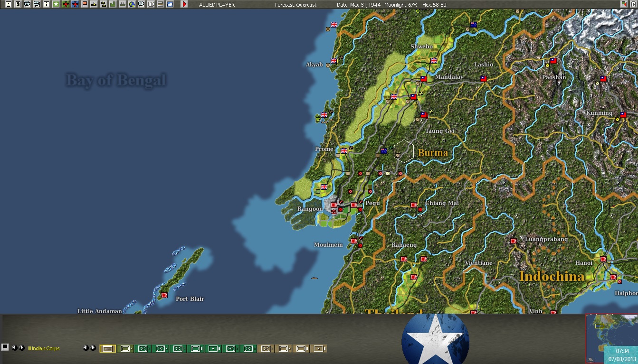Click the left arrow beside the black flag icon
This screenshot has width=638, height=364.
[x=15, y=348]
